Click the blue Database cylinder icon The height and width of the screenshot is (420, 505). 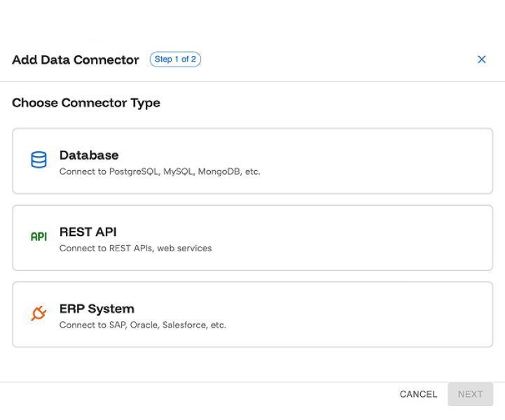pyautogui.click(x=39, y=160)
